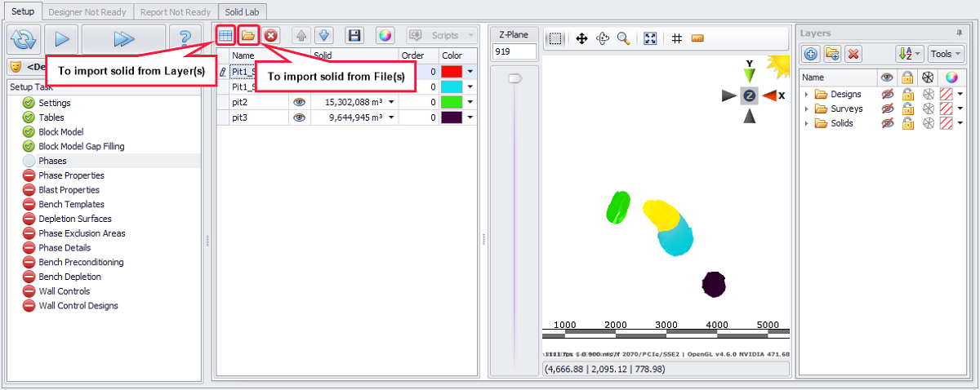This screenshot has width=980, height=390.
Task: Open the Phase Properties setup task
Action: click(71, 175)
